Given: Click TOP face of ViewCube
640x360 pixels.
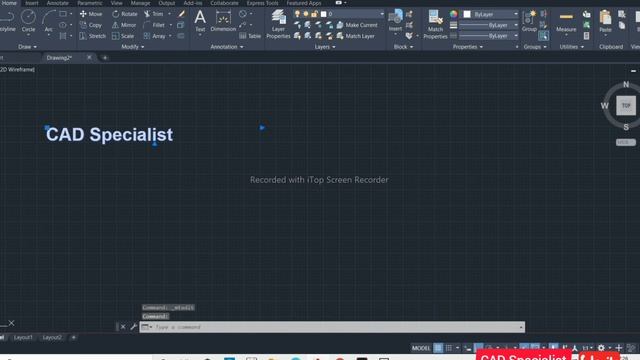Looking at the screenshot, I should coord(626,106).
